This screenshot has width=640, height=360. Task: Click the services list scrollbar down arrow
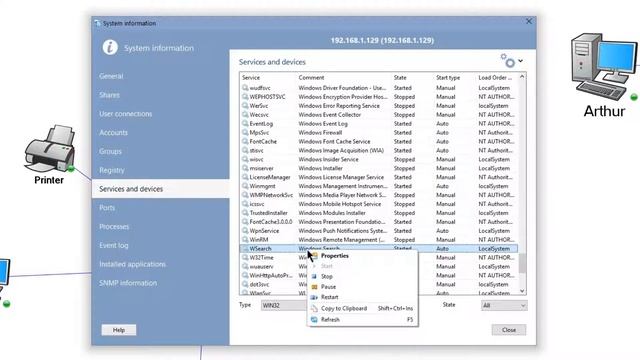click(522, 291)
